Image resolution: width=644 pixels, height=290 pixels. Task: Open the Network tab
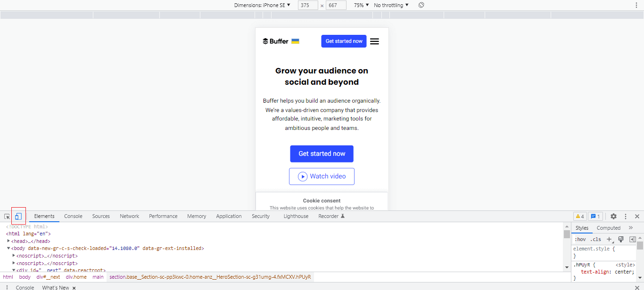(x=129, y=216)
